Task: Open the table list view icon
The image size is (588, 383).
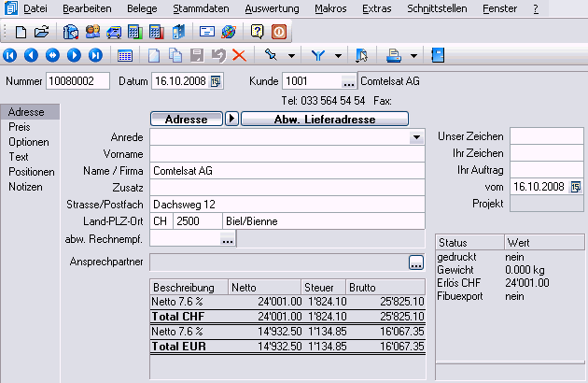Action: pos(124,56)
